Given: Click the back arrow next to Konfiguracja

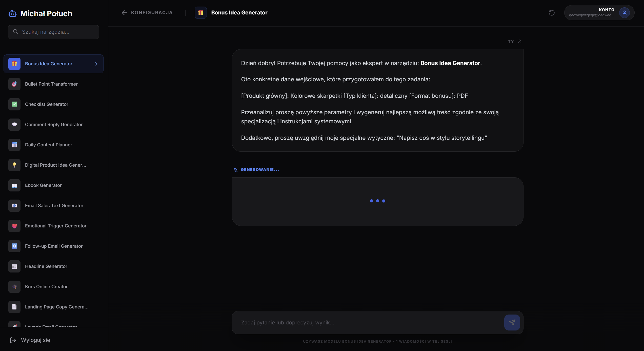Looking at the screenshot, I should (x=124, y=13).
